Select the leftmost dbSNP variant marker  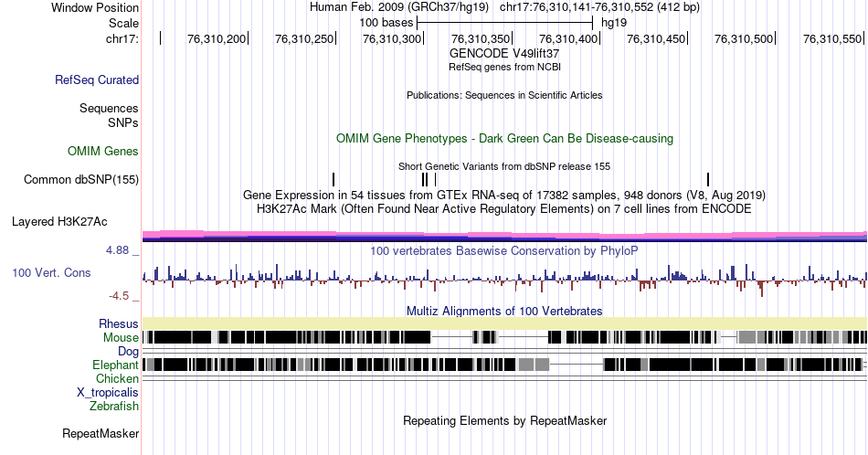tap(333, 179)
